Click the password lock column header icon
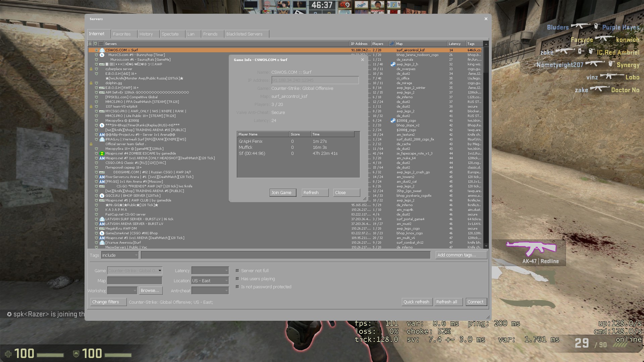 (x=90, y=44)
